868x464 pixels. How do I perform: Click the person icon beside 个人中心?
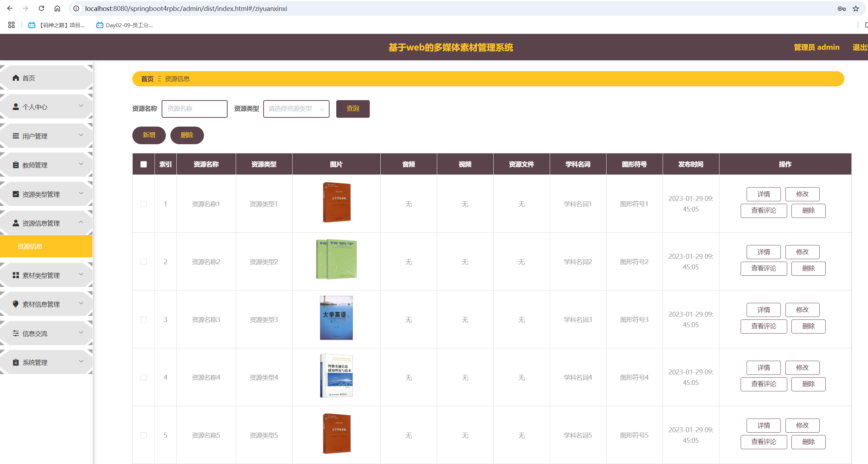point(16,107)
